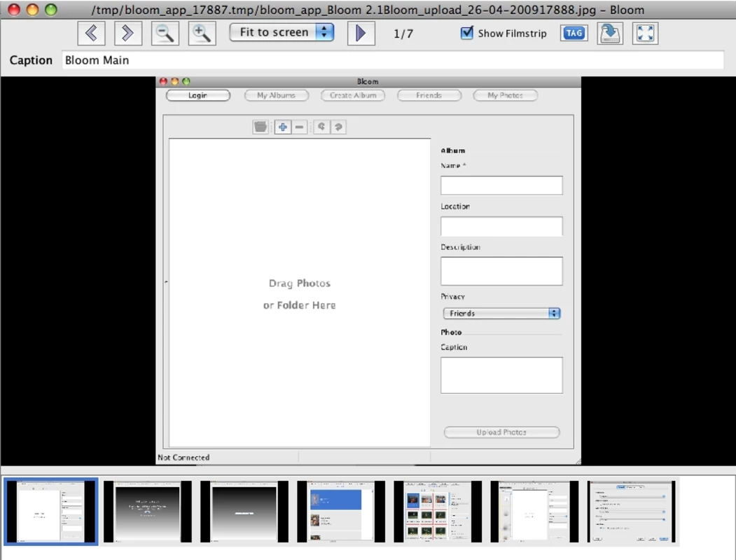Click the download/save image icon
This screenshot has width=736, height=560.
tap(610, 34)
